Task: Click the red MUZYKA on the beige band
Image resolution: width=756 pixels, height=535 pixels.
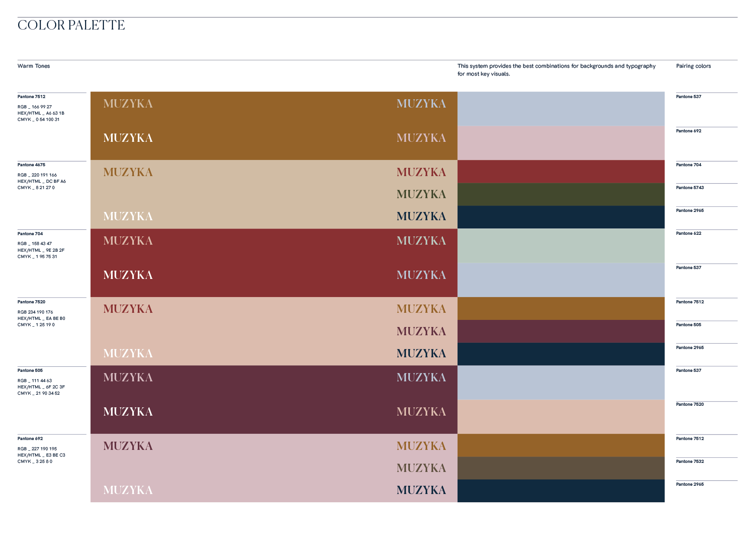Action: tap(421, 172)
